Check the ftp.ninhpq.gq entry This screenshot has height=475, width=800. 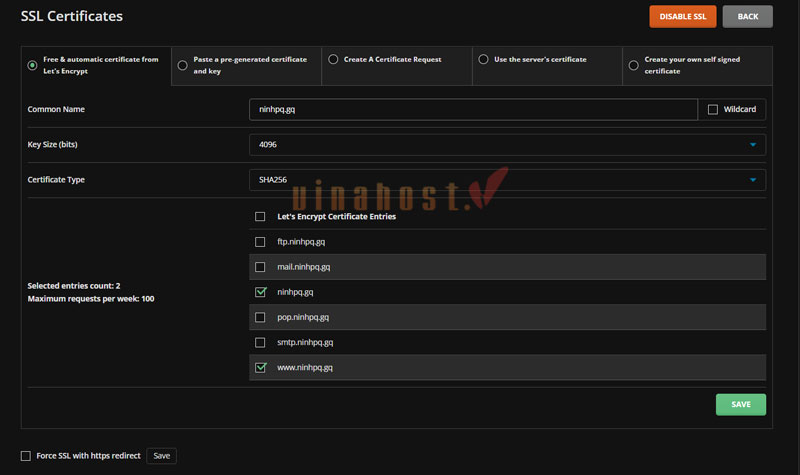pyautogui.click(x=261, y=242)
